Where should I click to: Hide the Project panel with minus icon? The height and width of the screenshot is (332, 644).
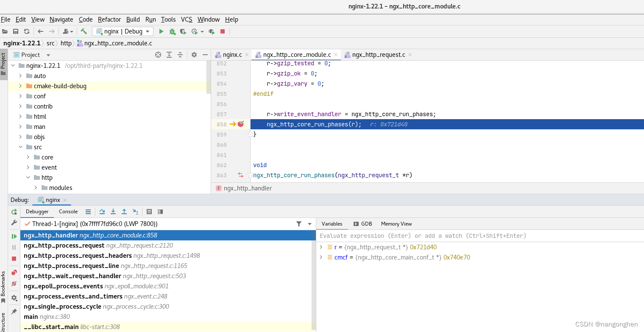pos(205,55)
